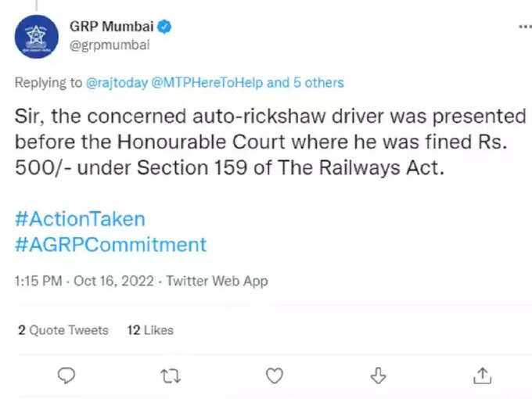Expand the 'and 5 others' recipients
Image resolution: width=532 pixels, height=399 pixels.
(305, 83)
